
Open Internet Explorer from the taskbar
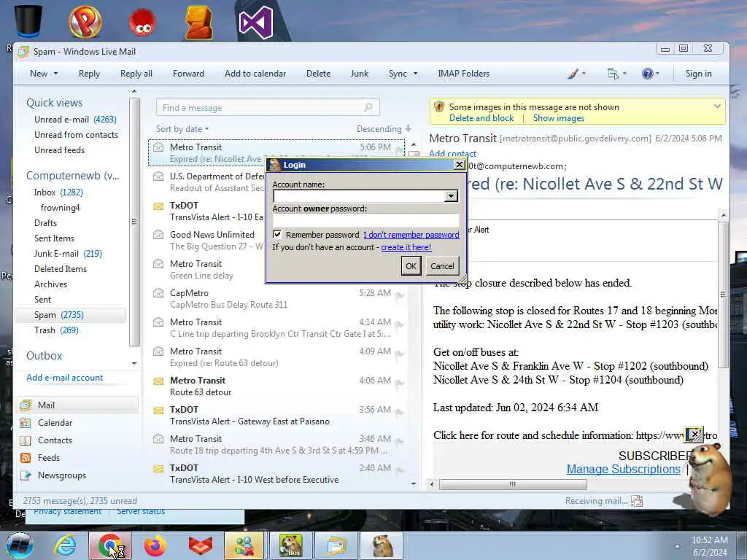point(65,545)
